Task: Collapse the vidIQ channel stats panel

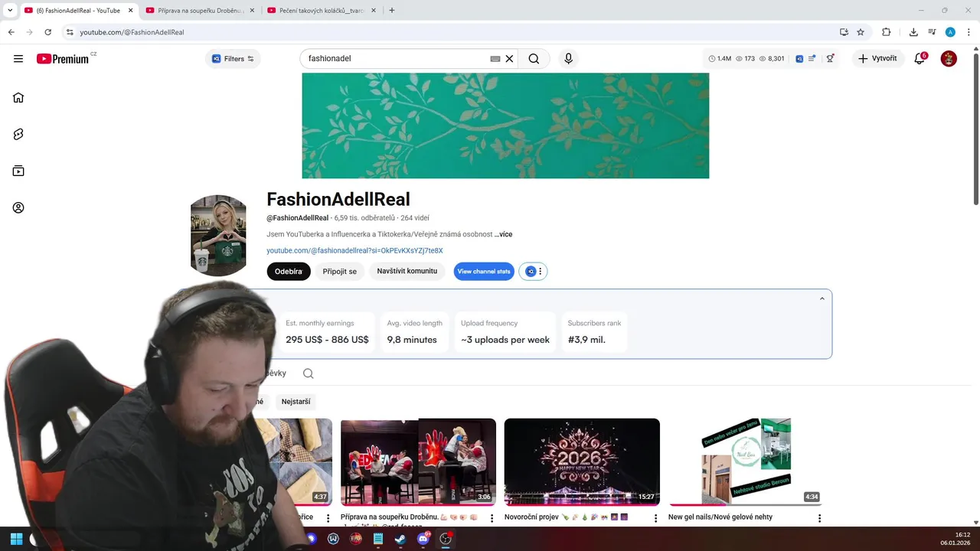Action: (822, 298)
